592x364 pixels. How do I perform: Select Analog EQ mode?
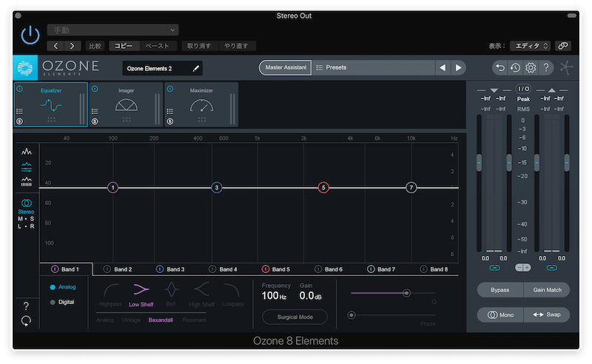tap(63, 287)
